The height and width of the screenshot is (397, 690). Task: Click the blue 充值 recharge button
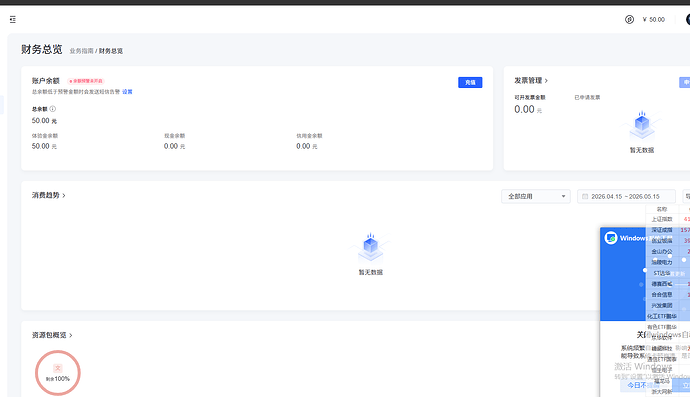pos(470,82)
